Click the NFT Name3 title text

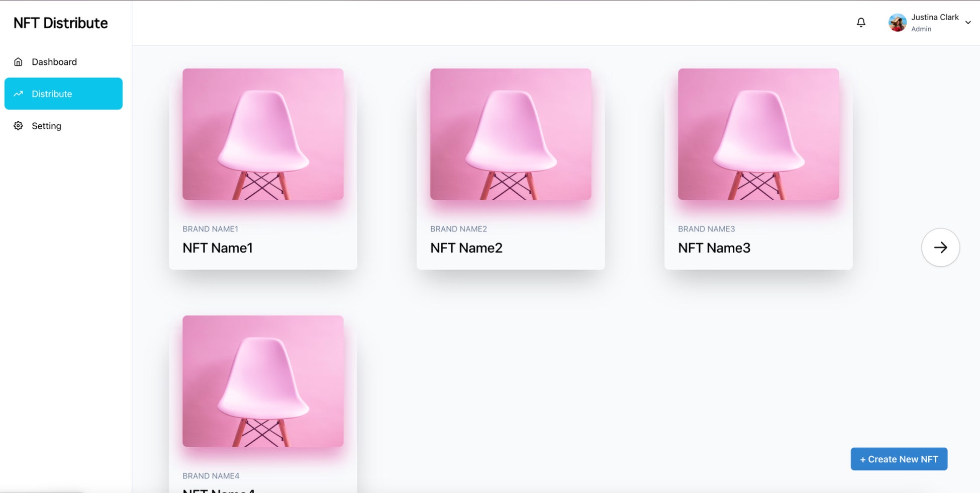click(714, 248)
